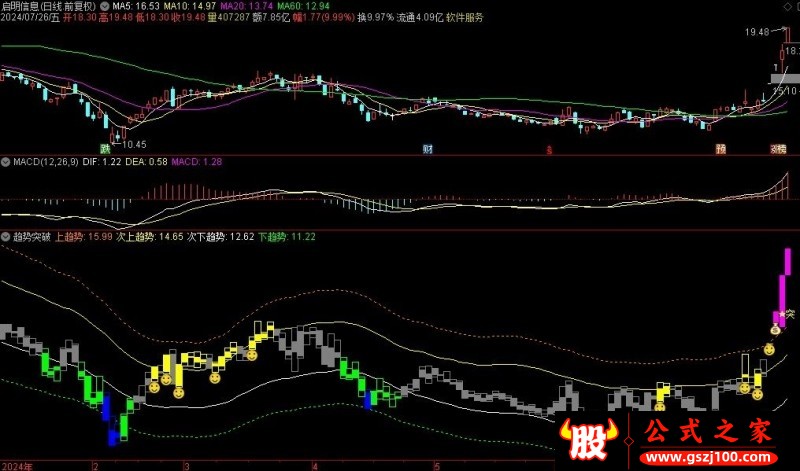The height and width of the screenshot is (471, 800).
Task: Click the blue 财 event marker
Action: [x=428, y=149]
